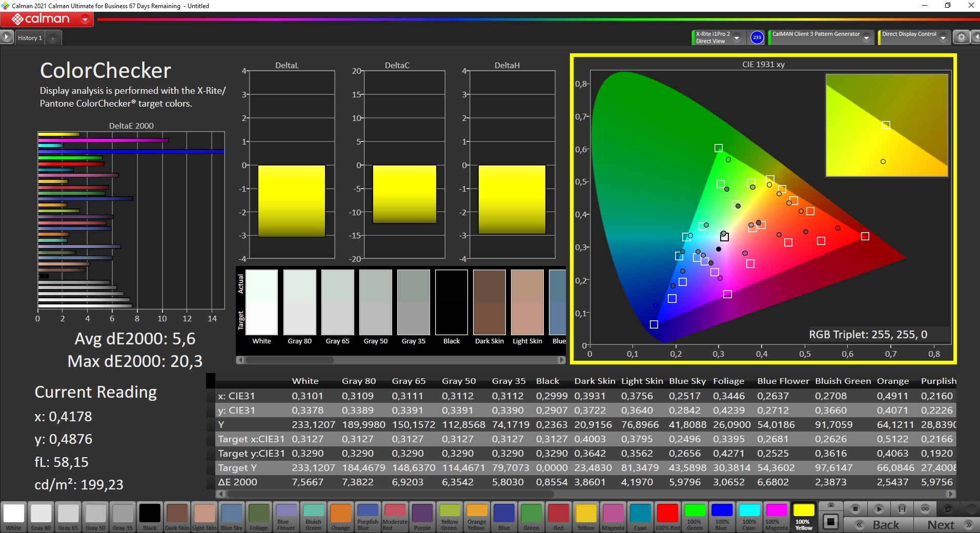Click the read series bracket icon
The width and height of the screenshot is (980, 533).
(902, 509)
